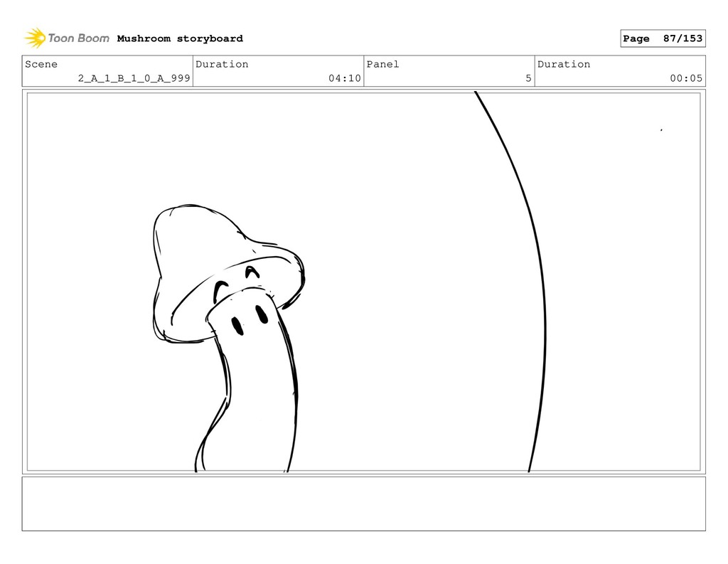Image resolution: width=728 pixels, height=564 pixels.
Task: Click the scene duration value 04:10
Action: (x=345, y=78)
